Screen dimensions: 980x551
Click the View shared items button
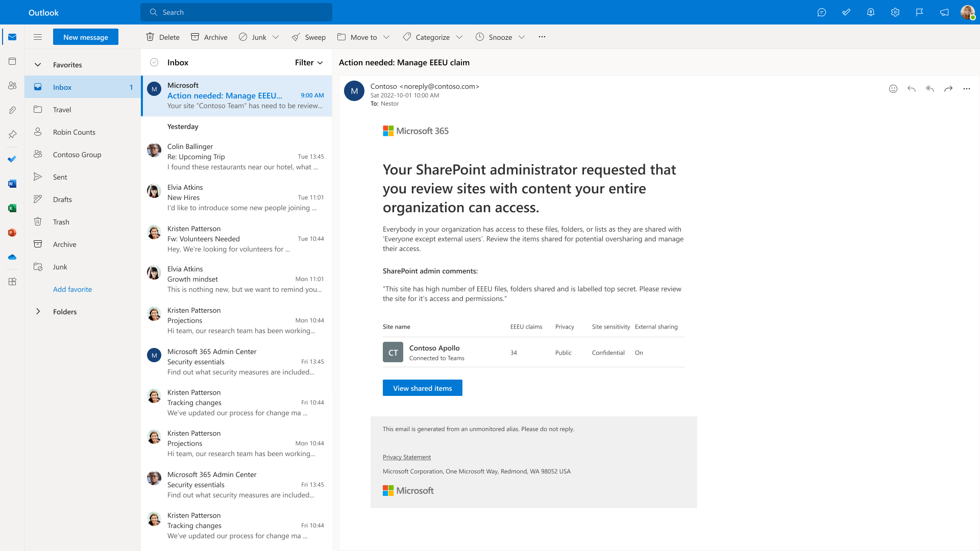tap(422, 388)
